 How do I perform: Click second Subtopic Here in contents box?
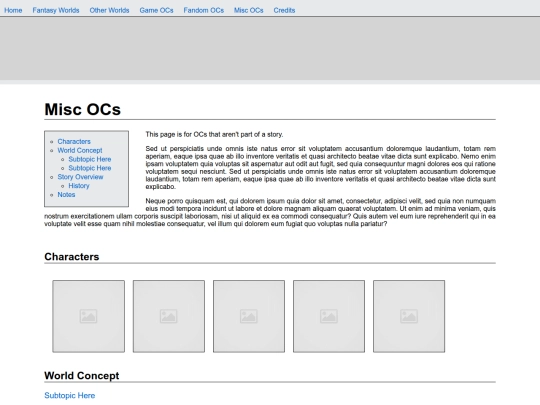click(90, 168)
